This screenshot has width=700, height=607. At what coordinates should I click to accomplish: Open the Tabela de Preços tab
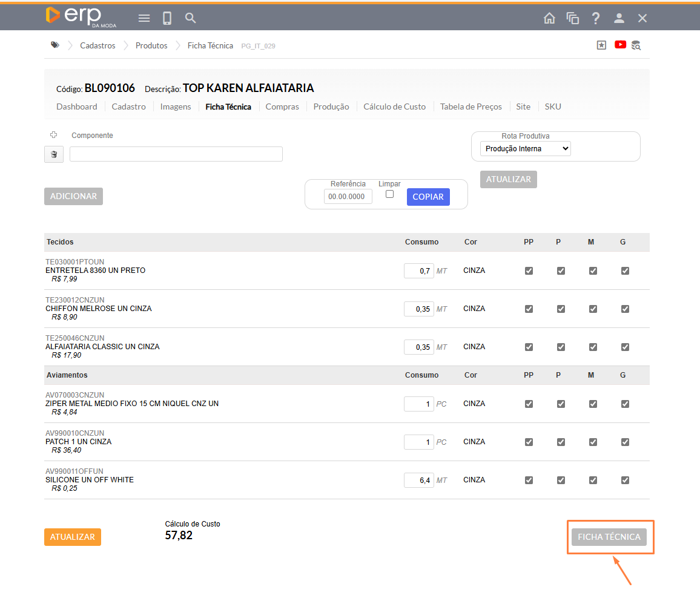click(471, 107)
